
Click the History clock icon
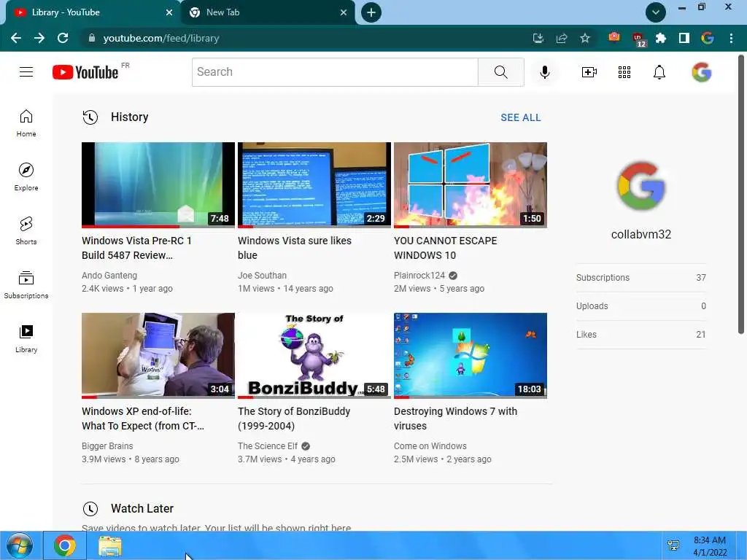tap(90, 117)
